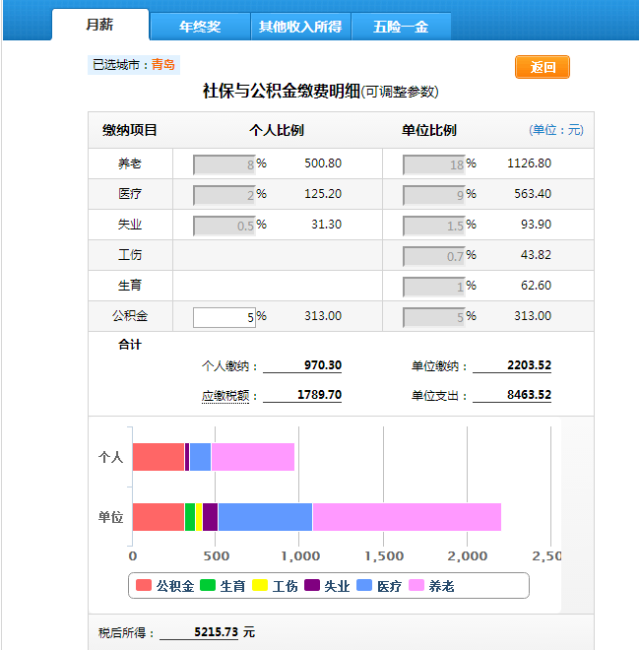Click the employer 养老 18% field
The height and width of the screenshot is (650, 640).
[434, 164]
